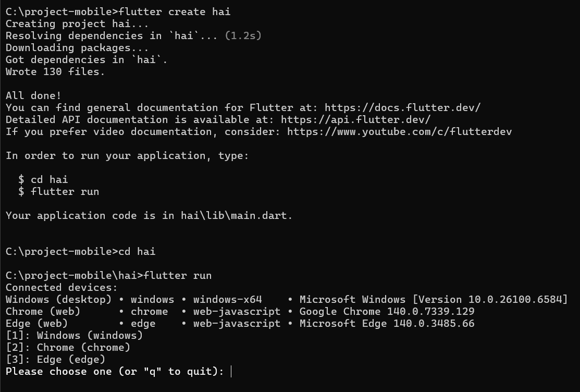Click the "[1]: Windows (windows)" option line

tap(74, 336)
